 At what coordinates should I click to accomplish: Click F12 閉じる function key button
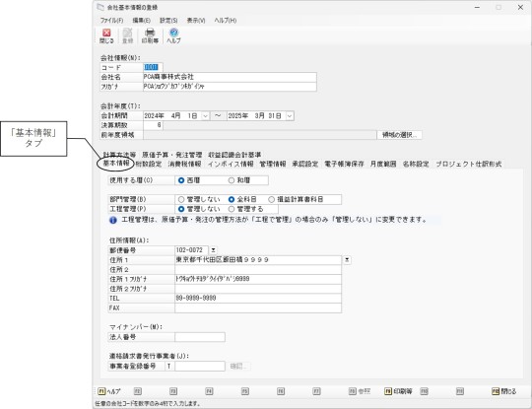click(x=503, y=391)
